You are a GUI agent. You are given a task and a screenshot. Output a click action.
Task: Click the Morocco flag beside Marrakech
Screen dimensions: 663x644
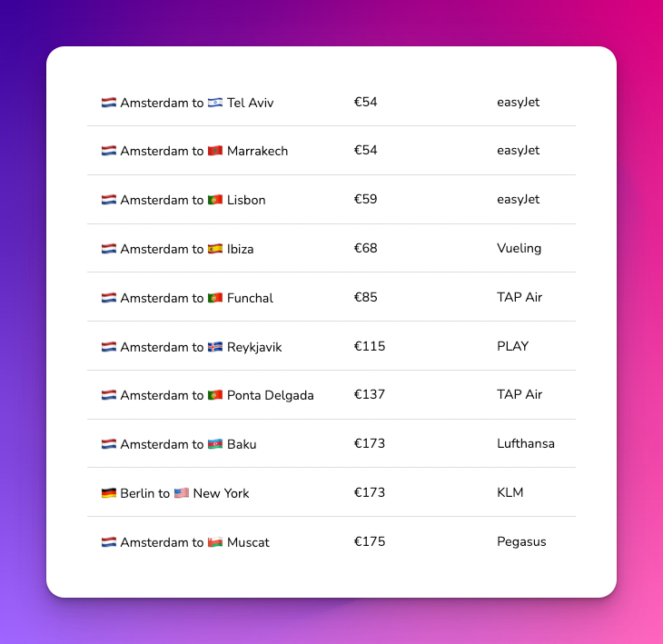pyautogui.click(x=215, y=151)
